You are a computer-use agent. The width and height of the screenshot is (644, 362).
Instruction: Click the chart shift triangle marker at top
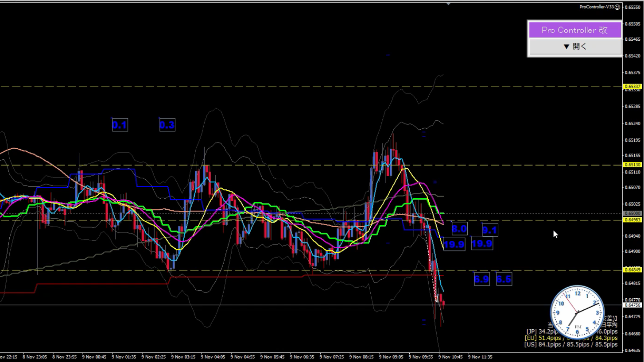(448, 4)
